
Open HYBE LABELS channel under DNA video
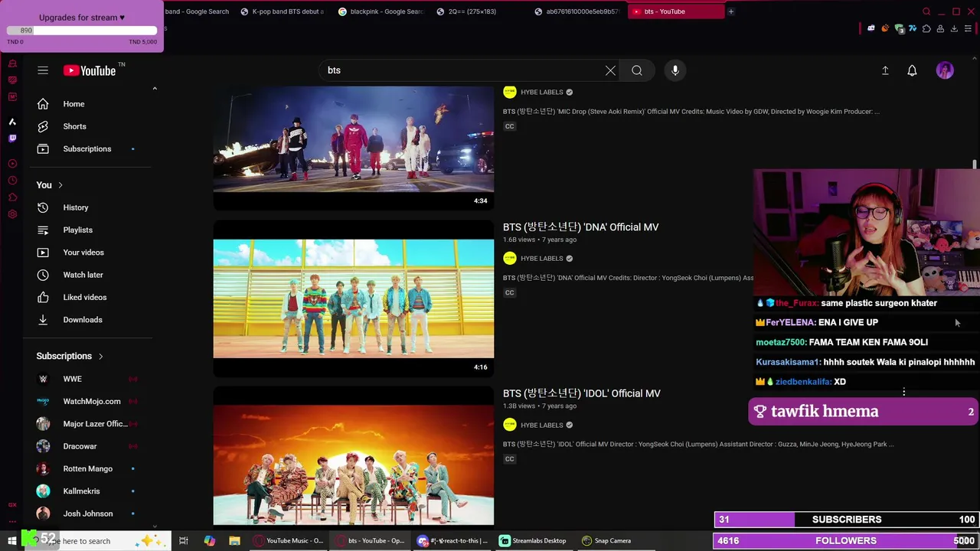tap(541, 259)
